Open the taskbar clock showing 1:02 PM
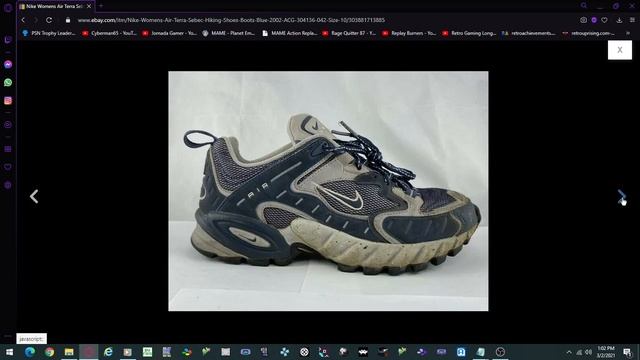 [x=606, y=352]
